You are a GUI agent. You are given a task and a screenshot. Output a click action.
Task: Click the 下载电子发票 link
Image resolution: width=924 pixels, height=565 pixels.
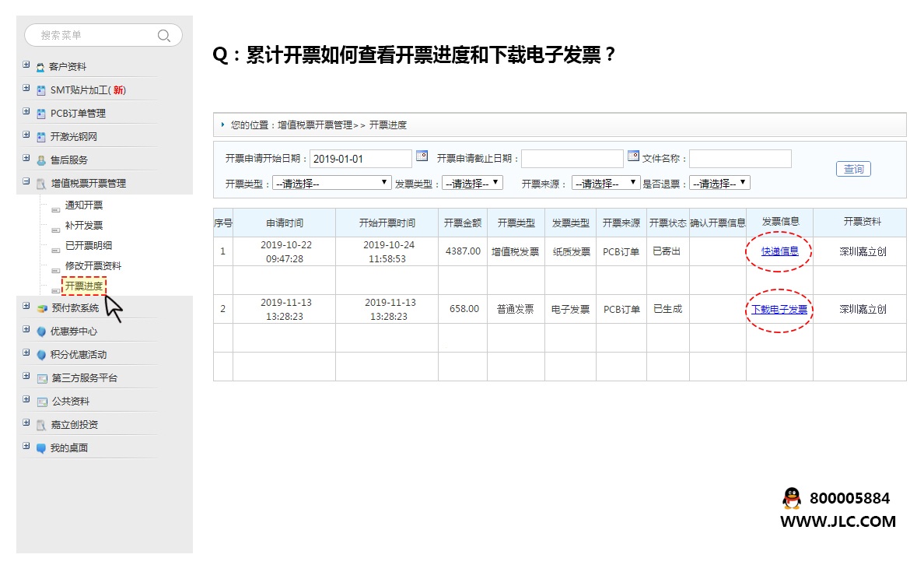click(x=779, y=309)
